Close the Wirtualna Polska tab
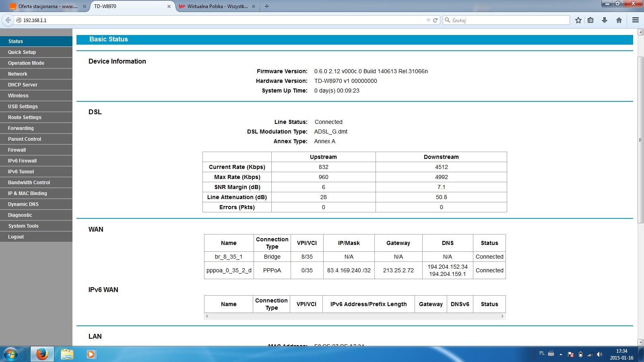This screenshot has height=362, width=644. tap(254, 6)
